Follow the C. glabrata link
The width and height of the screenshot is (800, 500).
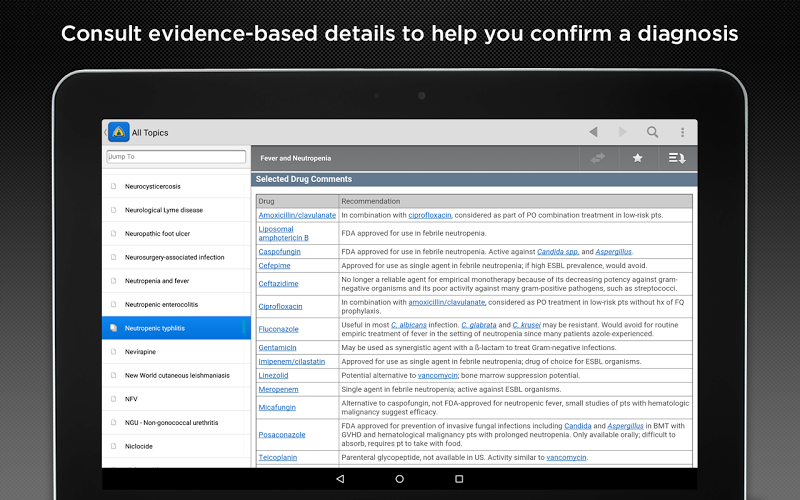pos(479,325)
